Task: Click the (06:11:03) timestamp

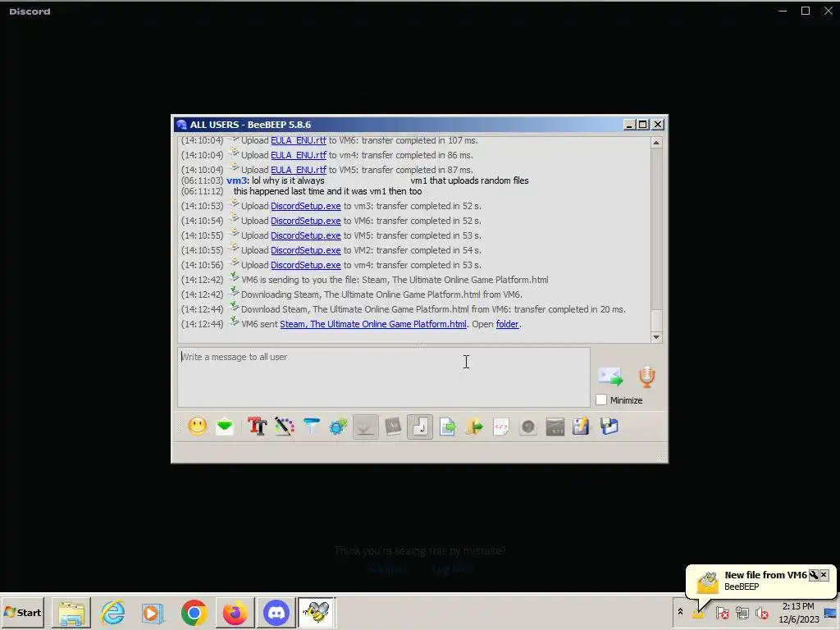Action: [202, 180]
